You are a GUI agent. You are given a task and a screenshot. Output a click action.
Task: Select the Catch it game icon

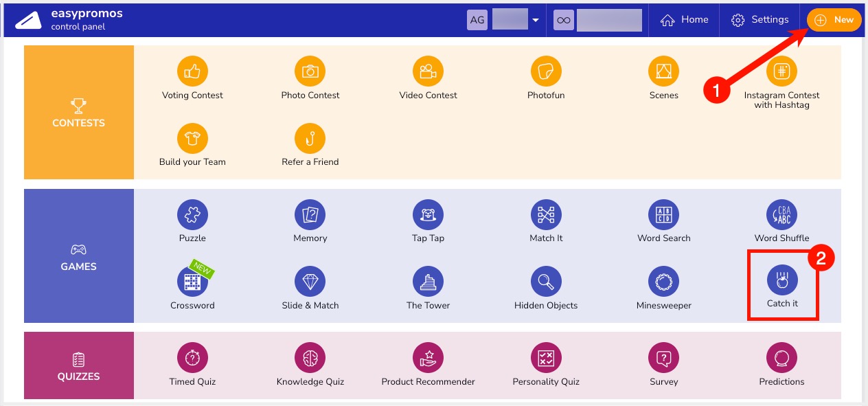pyautogui.click(x=782, y=280)
